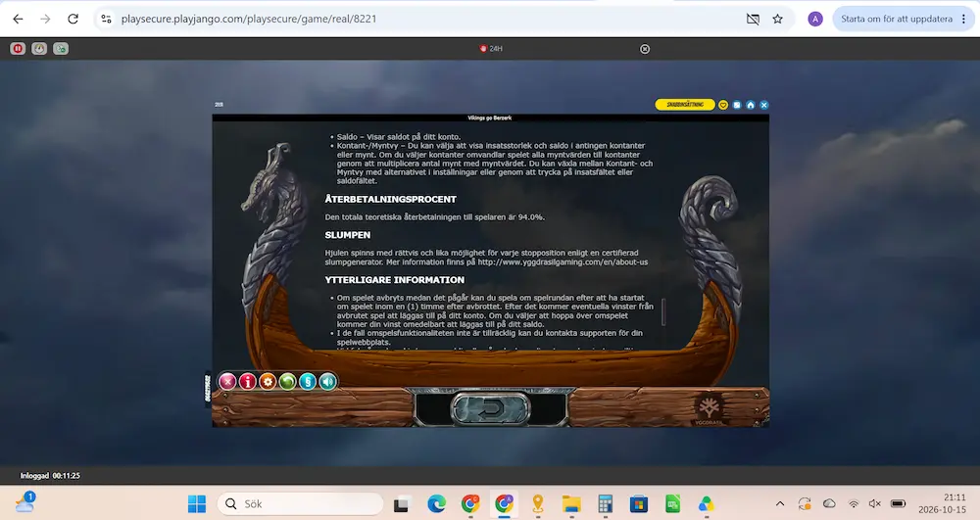Bookmark this page with the star
Image resolution: width=980 pixels, height=520 pixels.
pos(777,19)
